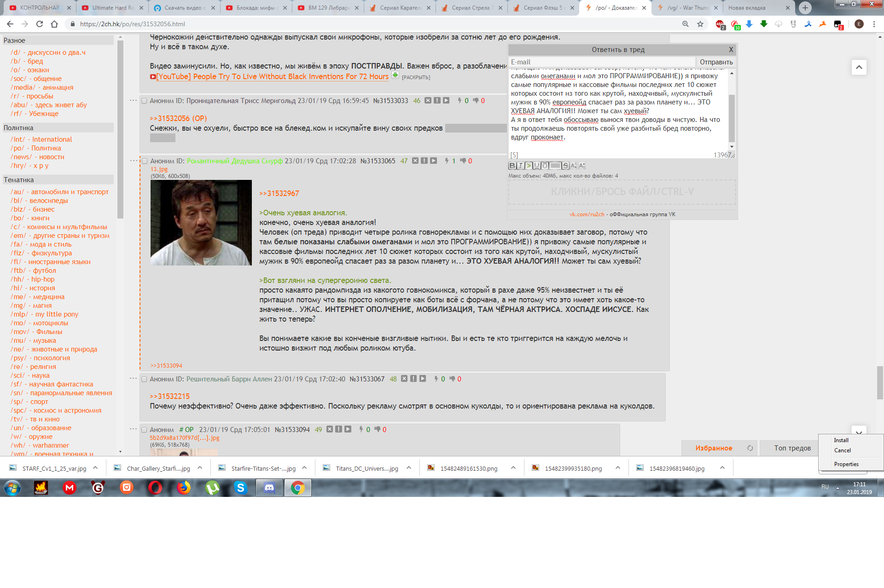This screenshot has height=588, width=884.
Task: Open AdBlock Plus extension icon
Action: tap(720, 24)
